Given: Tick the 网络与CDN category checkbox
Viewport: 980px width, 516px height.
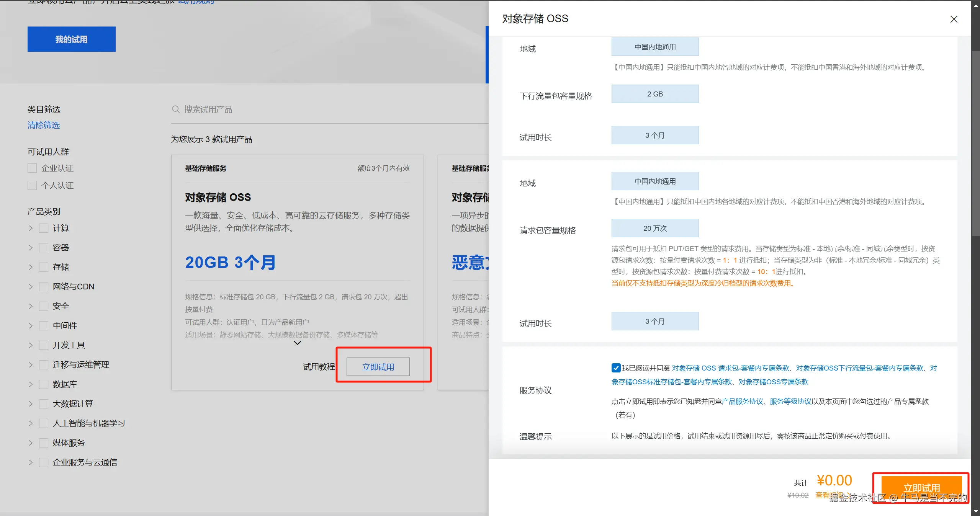Looking at the screenshot, I should coord(44,287).
